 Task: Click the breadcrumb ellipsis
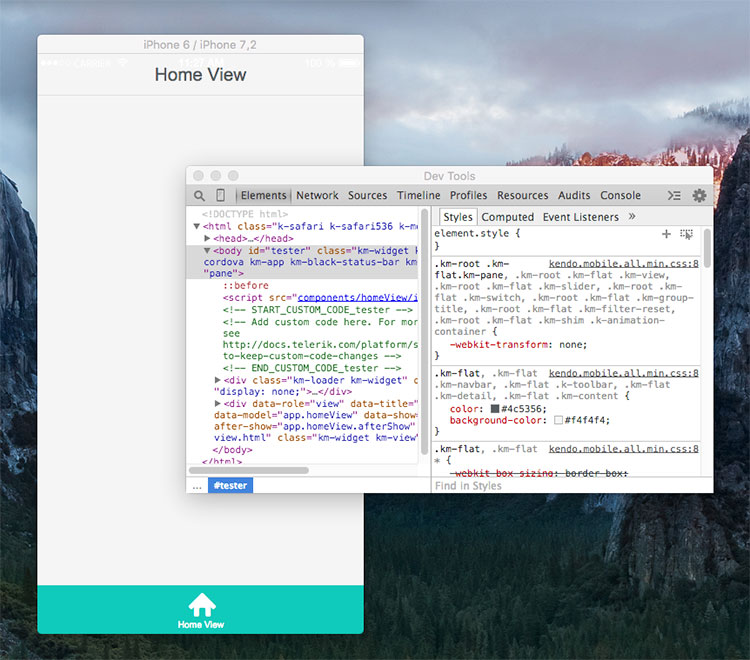click(x=197, y=486)
